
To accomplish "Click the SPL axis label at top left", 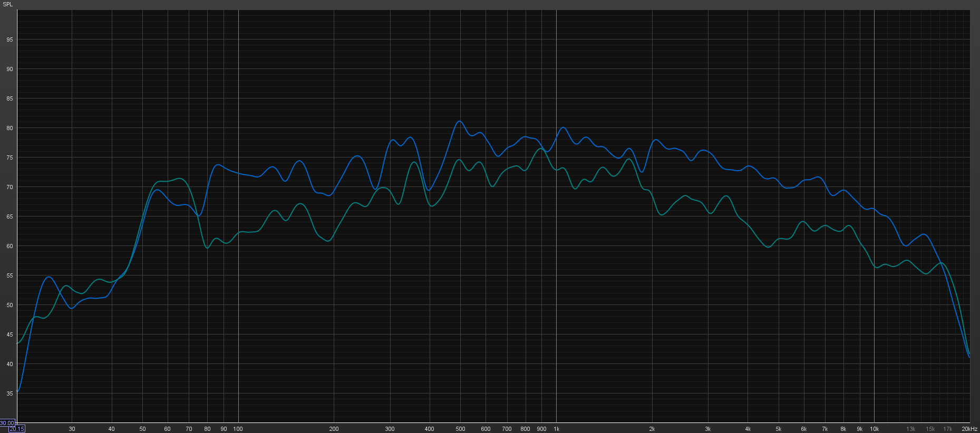I will [x=7, y=4].
